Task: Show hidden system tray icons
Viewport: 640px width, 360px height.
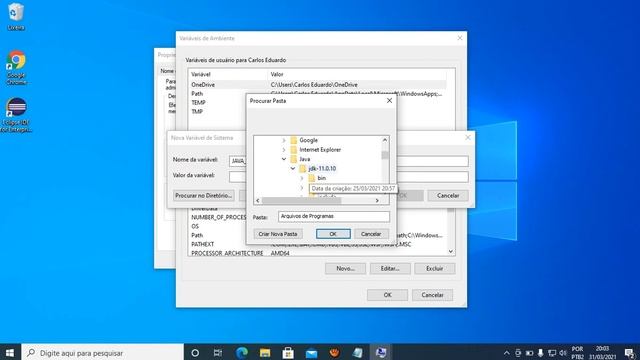Action: coord(507,353)
